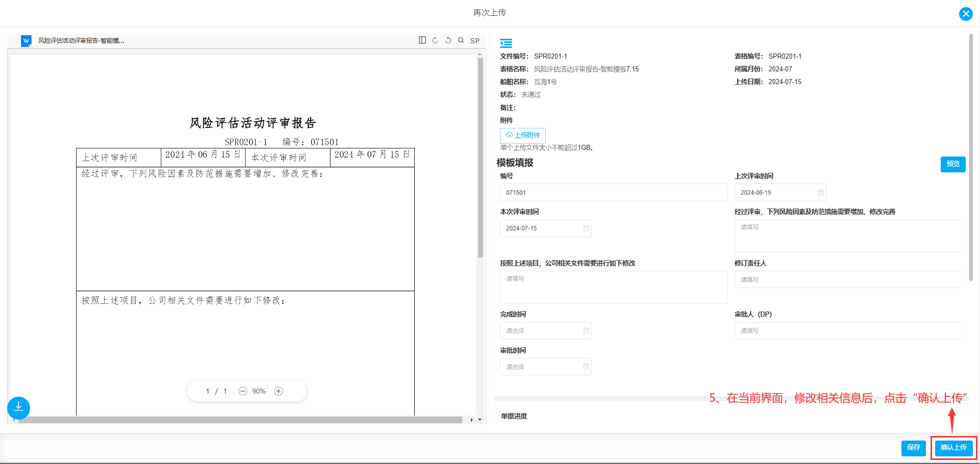Click the 90% zoom level text

[259, 392]
